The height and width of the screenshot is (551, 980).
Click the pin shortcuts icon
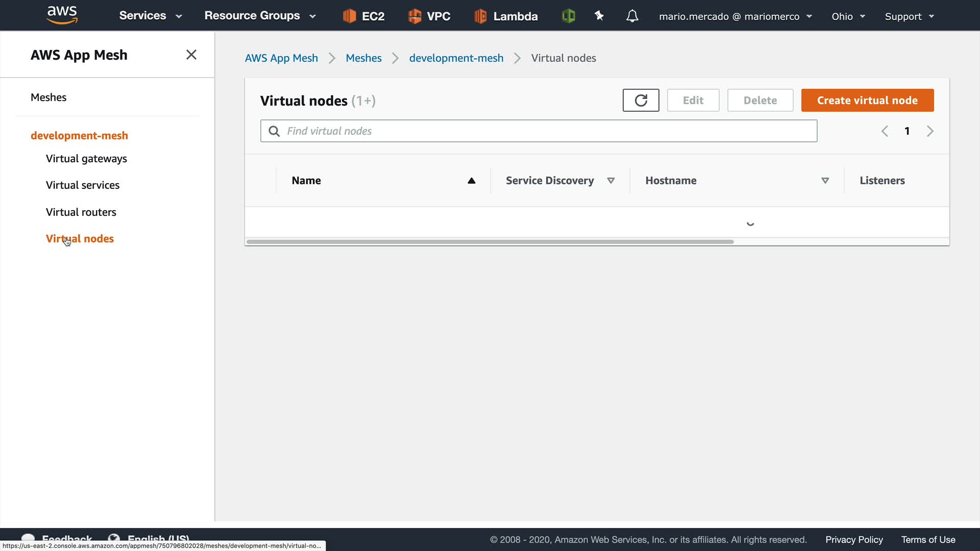click(599, 16)
